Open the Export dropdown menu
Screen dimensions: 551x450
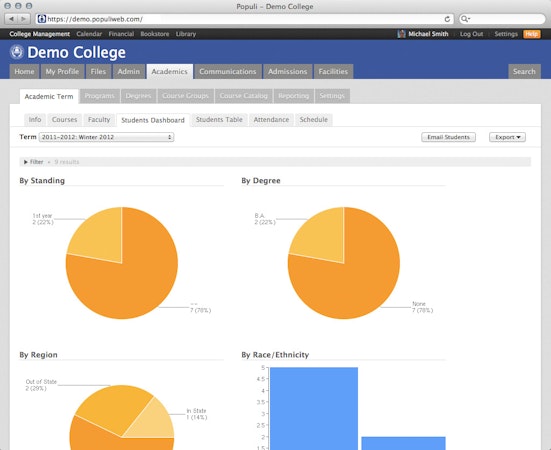507,137
